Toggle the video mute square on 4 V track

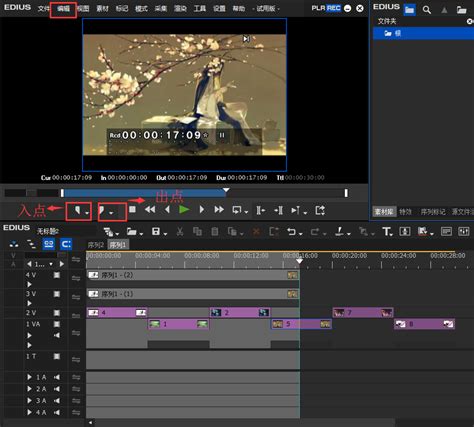click(57, 275)
